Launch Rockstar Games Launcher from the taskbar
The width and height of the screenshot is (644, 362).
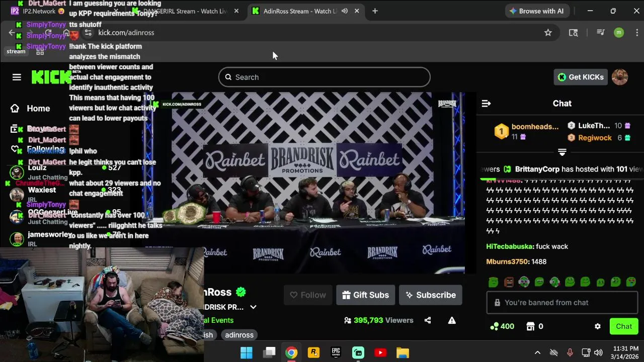pos(313,352)
